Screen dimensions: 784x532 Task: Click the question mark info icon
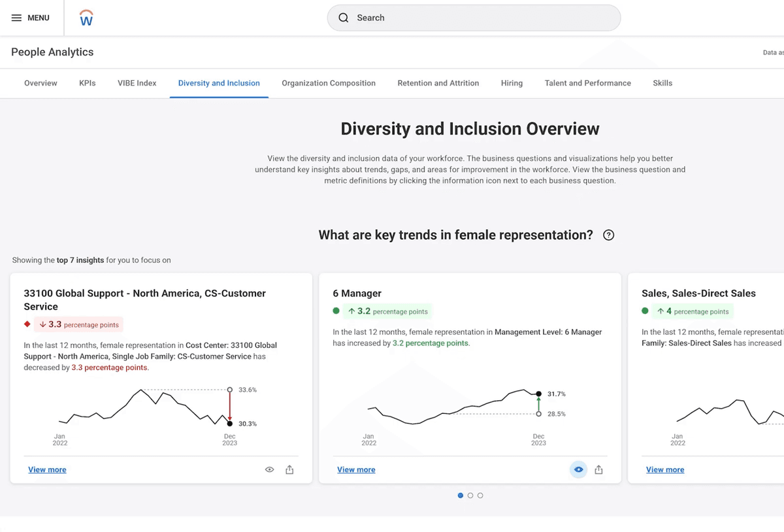tap(608, 235)
